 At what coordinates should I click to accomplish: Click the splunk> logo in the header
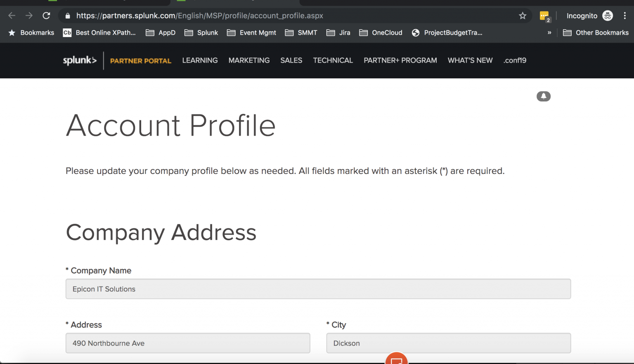[80, 60]
